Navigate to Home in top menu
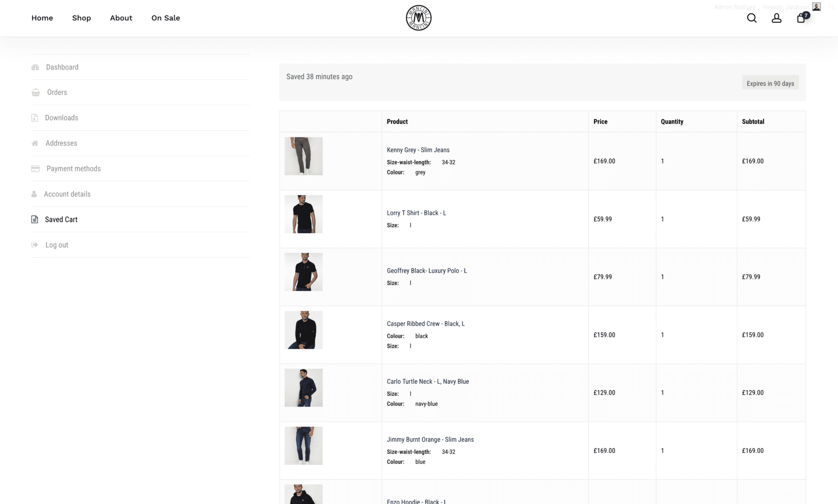Image resolution: width=838 pixels, height=504 pixels. click(x=42, y=18)
